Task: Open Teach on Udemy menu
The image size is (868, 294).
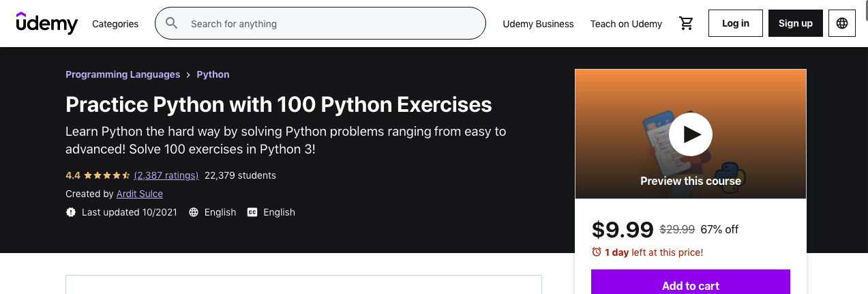Action: click(x=626, y=23)
